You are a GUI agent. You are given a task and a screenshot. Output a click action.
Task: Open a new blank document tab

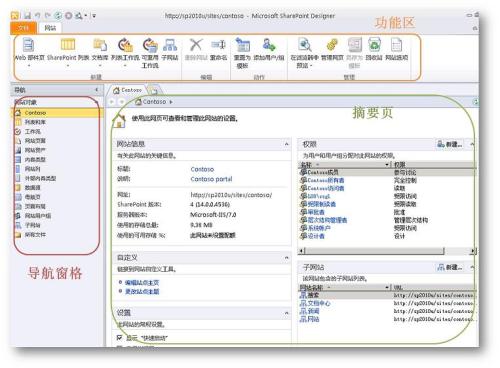[153, 90]
